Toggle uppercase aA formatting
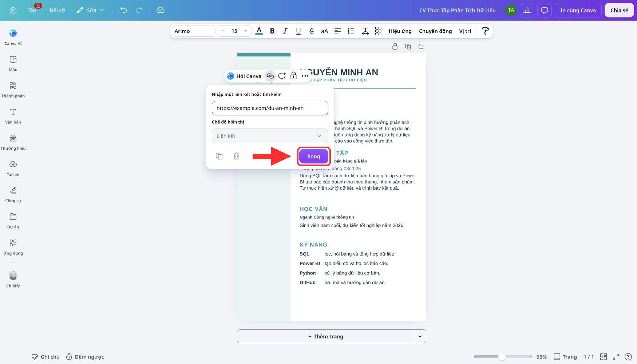This screenshot has height=364, width=637. (x=325, y=31)
